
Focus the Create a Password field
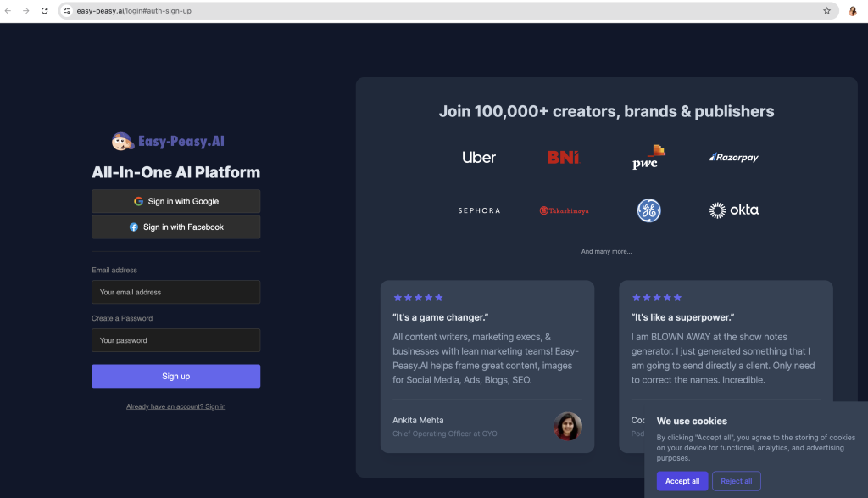(x=175, y=340)
